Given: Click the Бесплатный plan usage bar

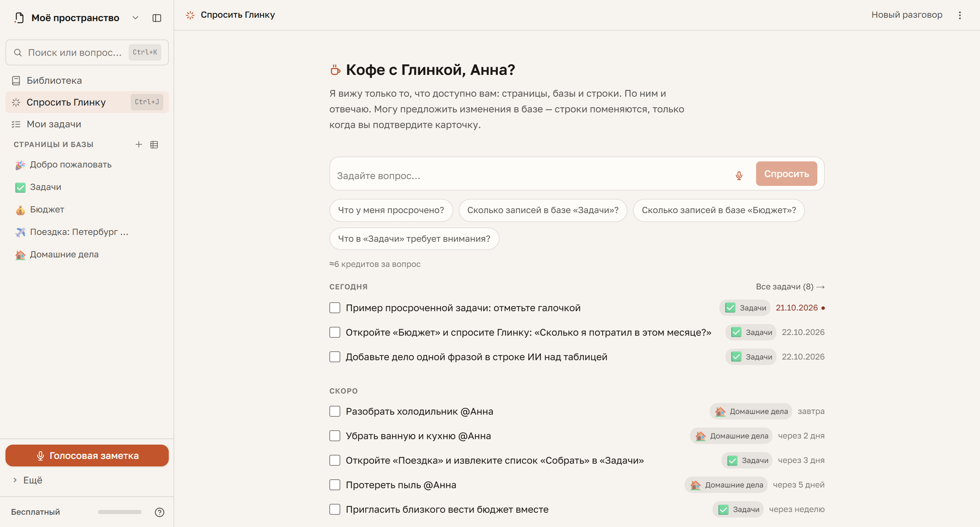Looking at the screenshot, I should point(119,512).
